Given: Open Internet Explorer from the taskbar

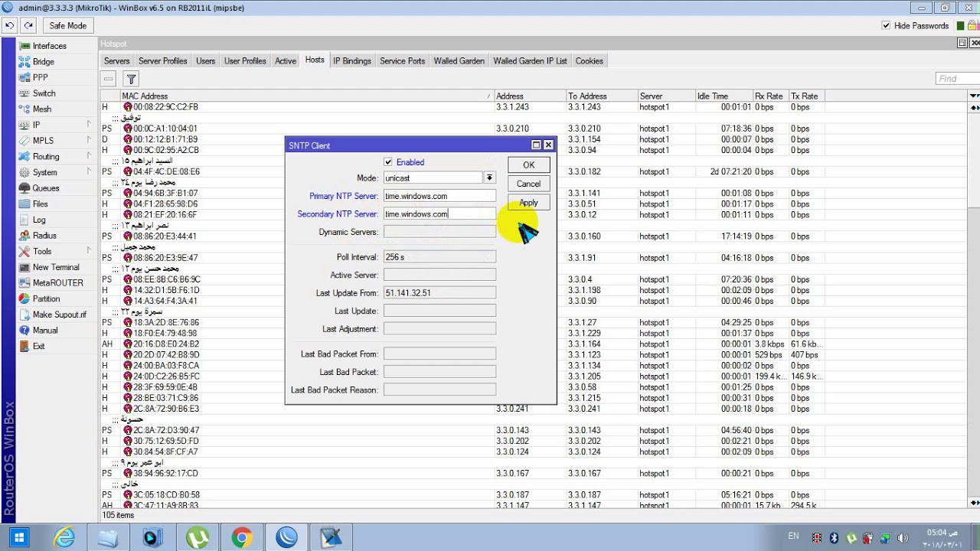Looking at the screenshot, I should pyautogui.click(x=64, y=538).
